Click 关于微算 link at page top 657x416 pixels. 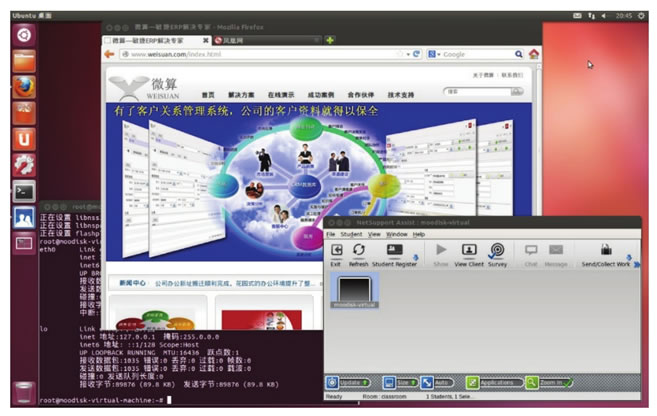[483, 75]
